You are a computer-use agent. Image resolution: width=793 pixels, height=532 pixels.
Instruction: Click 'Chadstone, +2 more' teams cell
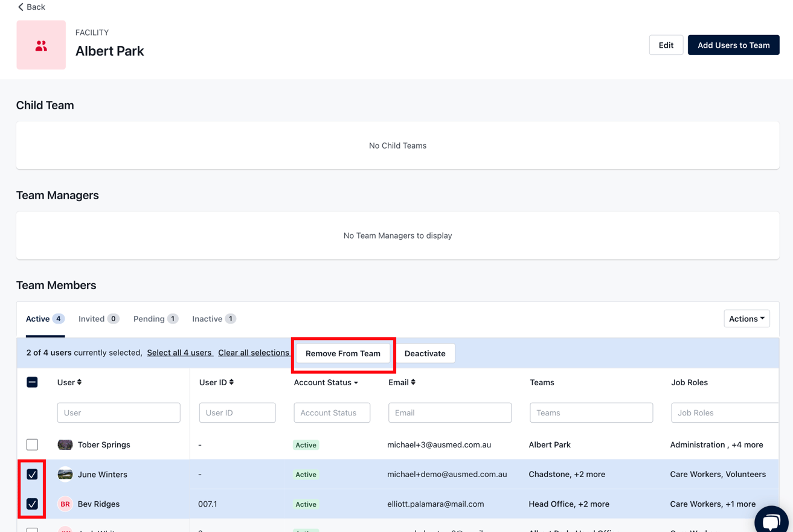[567, 475]
